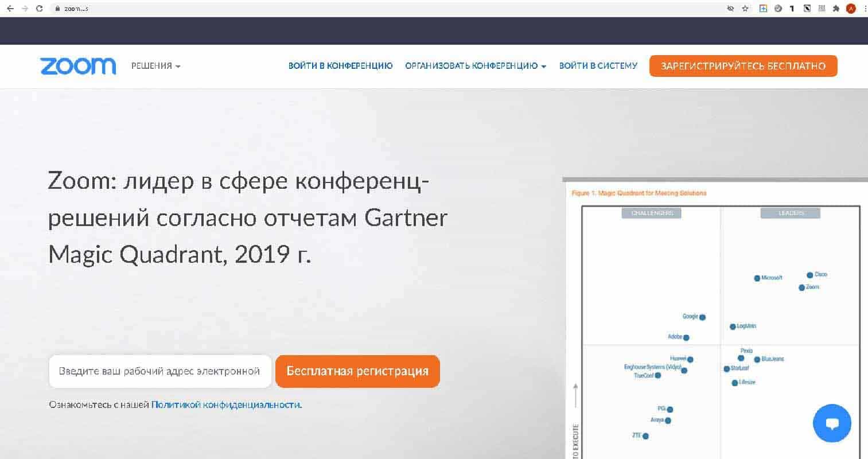Screen dimensions: 868x459
Task: Click the 'Cisco' label in the chart
Action: point(821,275)
